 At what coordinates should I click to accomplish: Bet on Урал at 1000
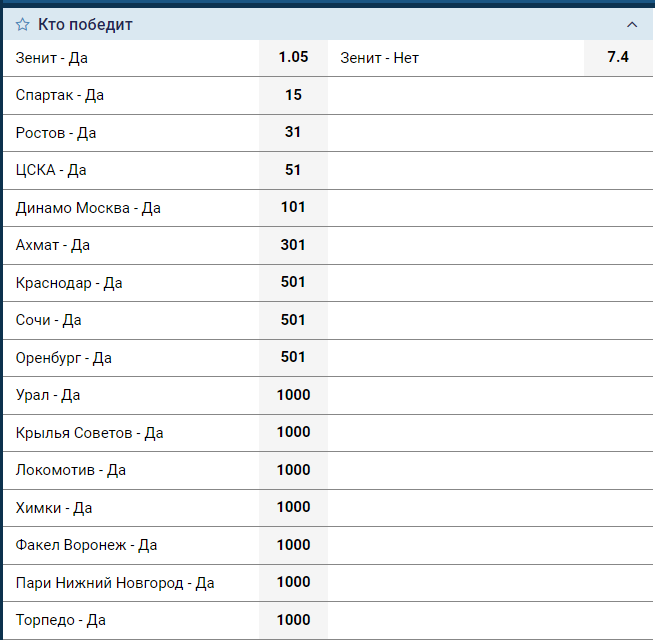click(293, 395)
